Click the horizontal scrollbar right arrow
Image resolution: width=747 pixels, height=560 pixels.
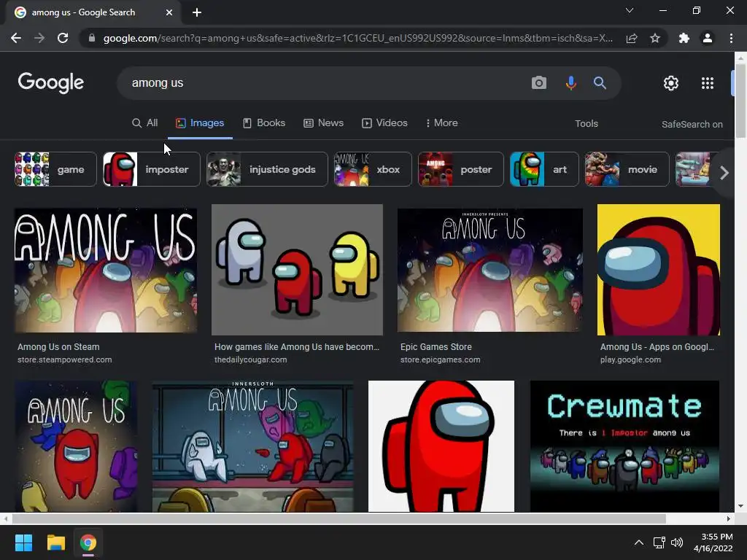click(729, 518)
